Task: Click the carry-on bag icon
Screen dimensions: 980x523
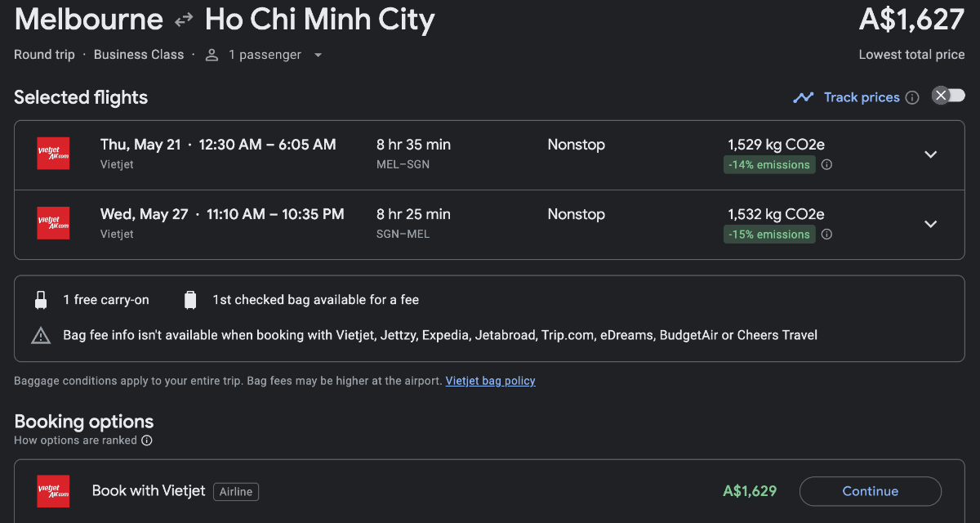Action: coord(40,299)
